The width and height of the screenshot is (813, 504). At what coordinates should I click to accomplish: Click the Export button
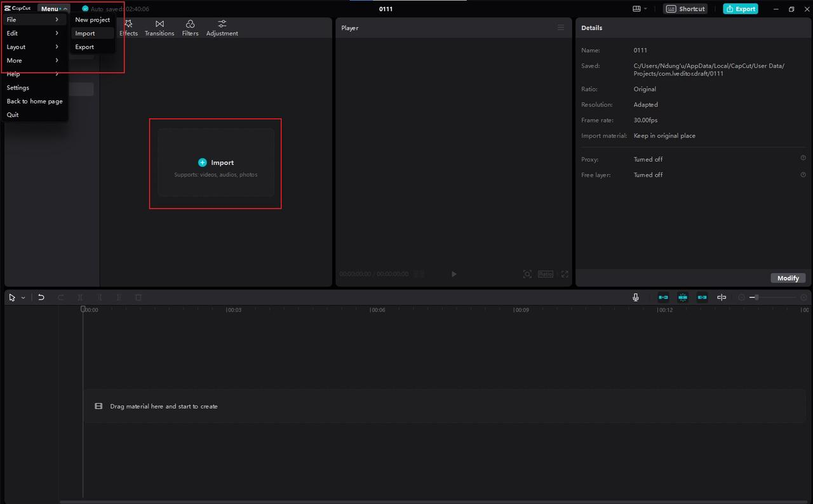[740, 8]
